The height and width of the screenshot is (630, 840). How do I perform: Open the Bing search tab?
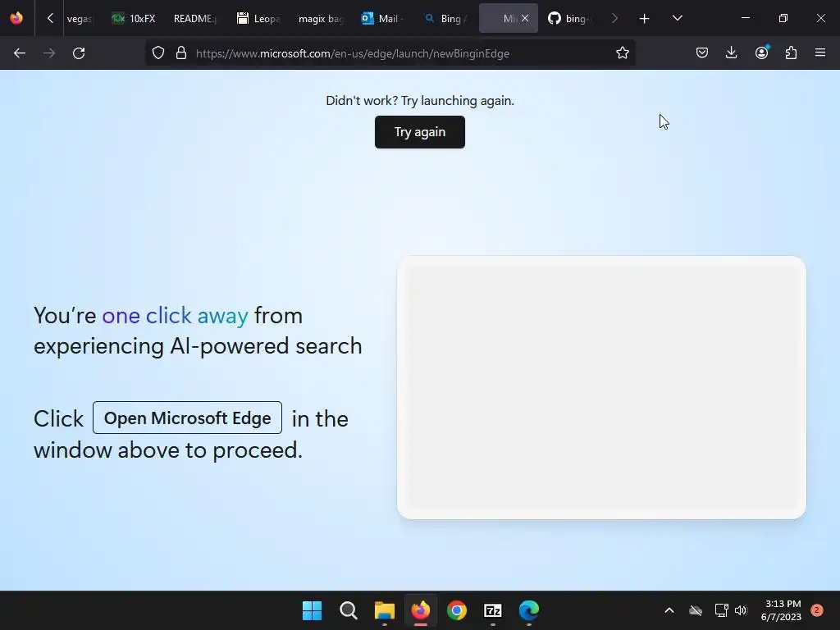(445, 18)
